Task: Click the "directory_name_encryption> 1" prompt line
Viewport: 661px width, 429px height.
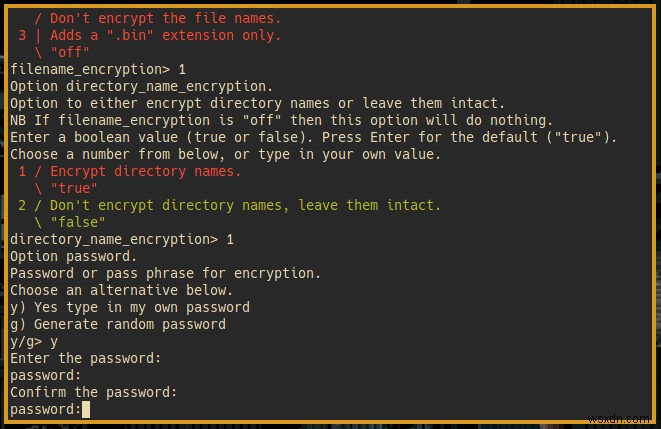Action: click(x=121, y=239)
